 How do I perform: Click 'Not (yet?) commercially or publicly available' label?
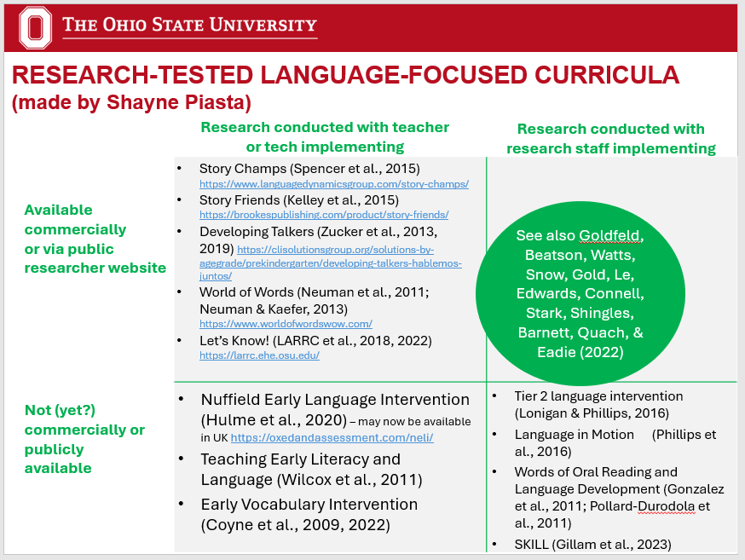click(84, 439)
